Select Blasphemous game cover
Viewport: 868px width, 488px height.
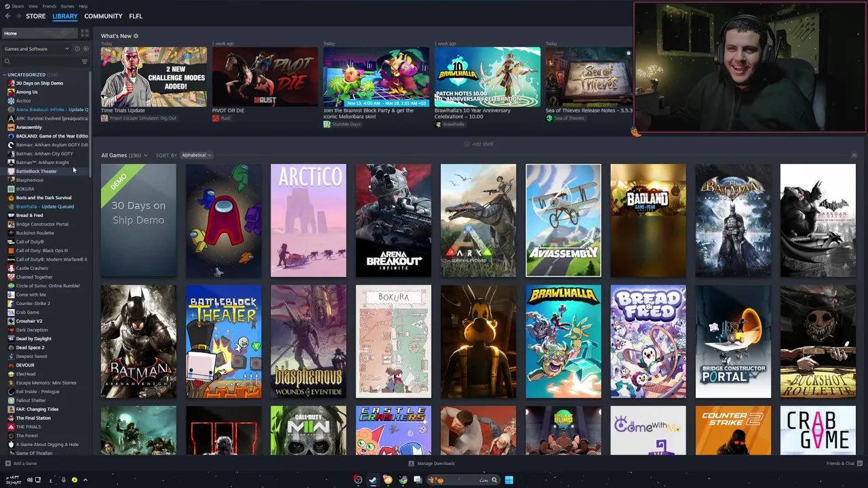point(309,342)
